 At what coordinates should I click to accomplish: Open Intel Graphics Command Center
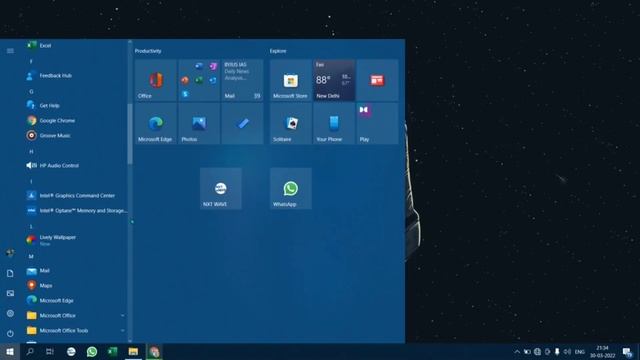[76, 196]
